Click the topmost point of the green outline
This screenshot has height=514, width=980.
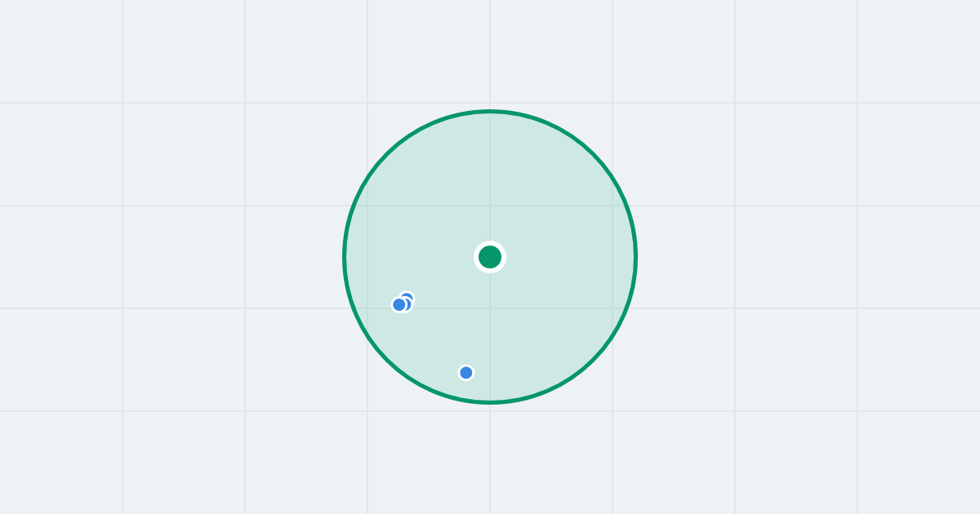point(490,111)
